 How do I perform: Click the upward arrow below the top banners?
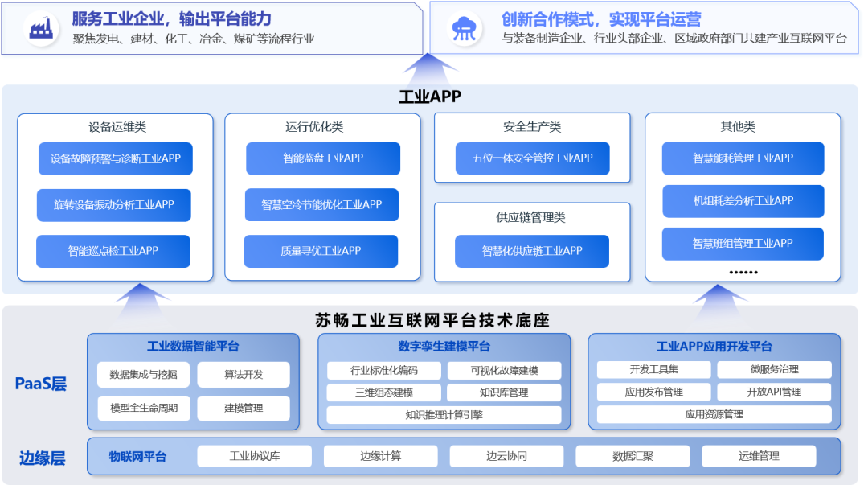[430, 66]
